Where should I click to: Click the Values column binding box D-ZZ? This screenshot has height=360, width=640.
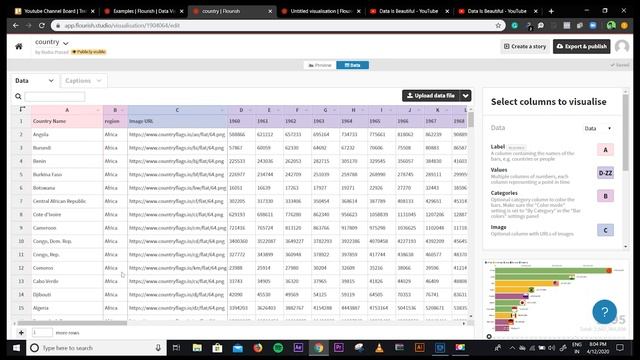605,173
